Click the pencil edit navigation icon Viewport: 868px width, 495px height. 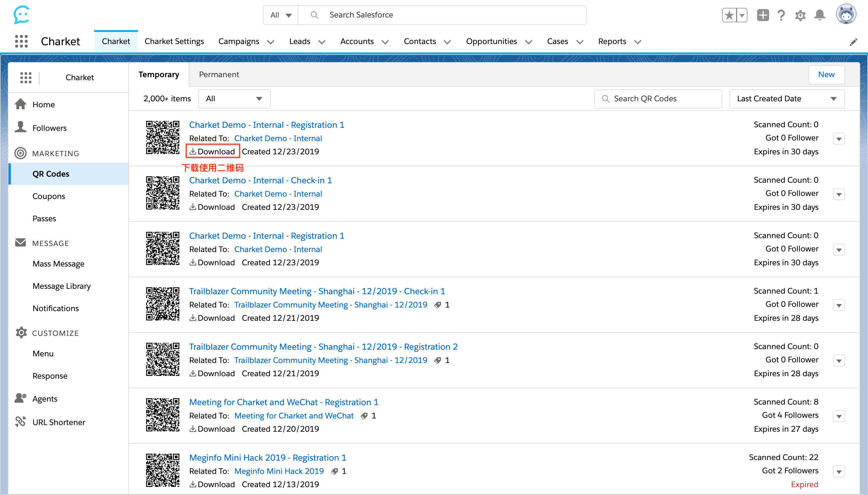click(854, 42)
